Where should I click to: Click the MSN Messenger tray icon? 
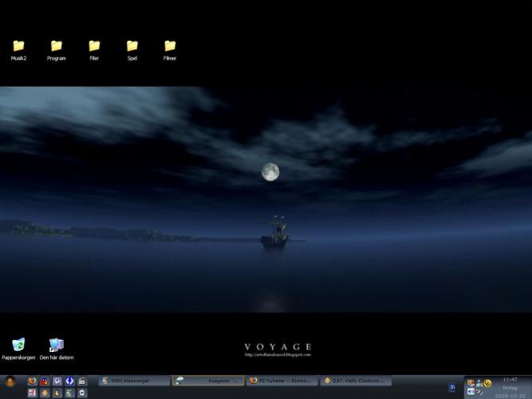coord(479,383)
